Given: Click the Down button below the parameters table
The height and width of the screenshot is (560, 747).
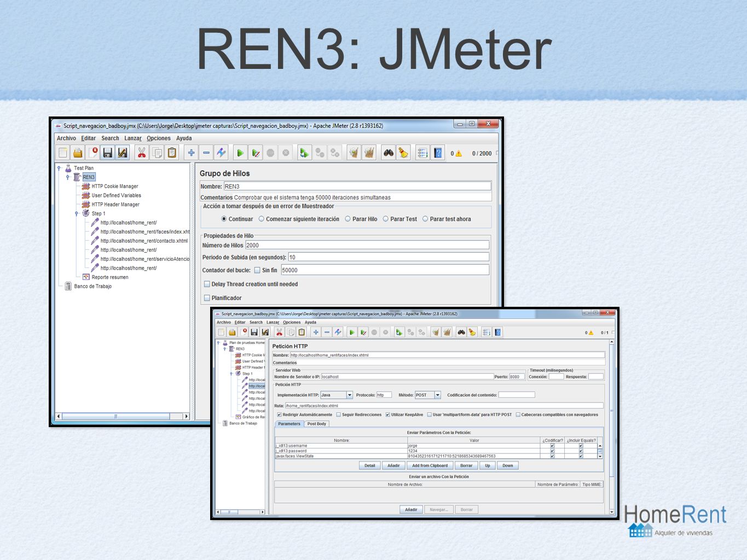Looking at the screenshot, I should click(508, 465).
